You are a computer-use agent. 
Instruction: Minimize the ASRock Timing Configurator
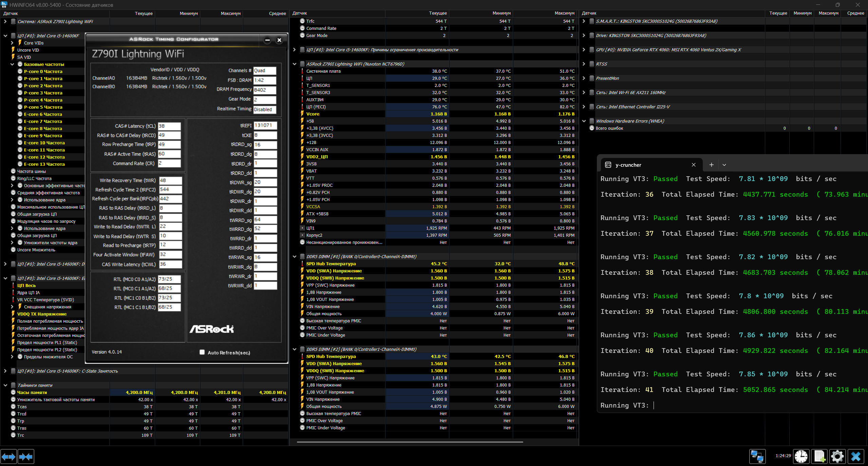[267, 40]
